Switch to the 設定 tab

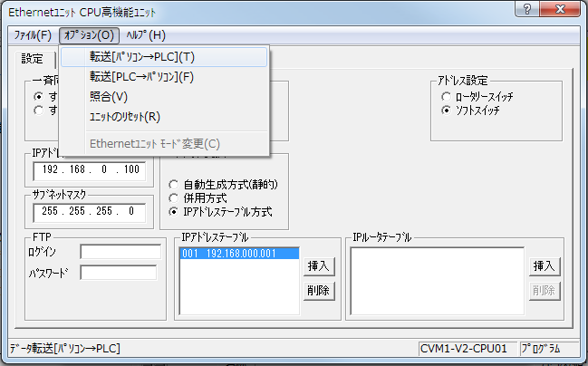[x=33, y=59]
